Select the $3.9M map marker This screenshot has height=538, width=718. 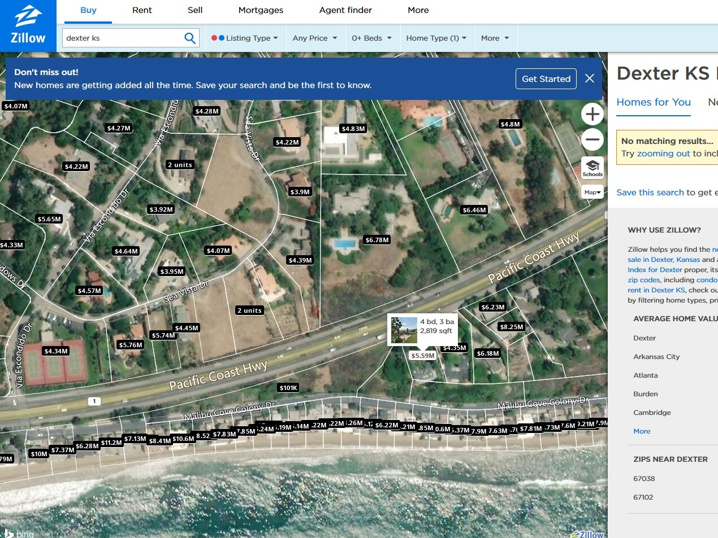click(x=300, y=191)
